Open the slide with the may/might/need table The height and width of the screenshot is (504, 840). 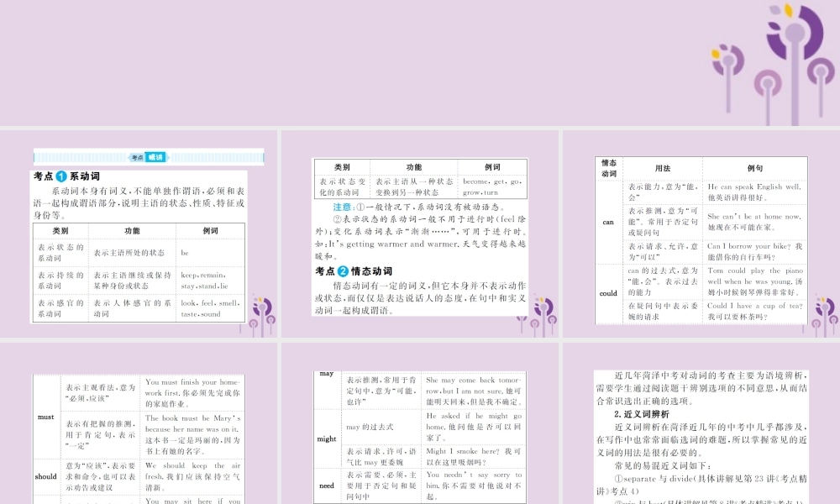(x=420, y=423)
